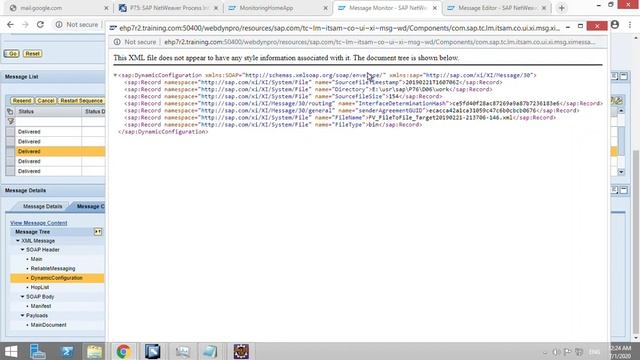Image resolution: width=640 pixels, height=360 pixels.
Task: Switch to the Message Editor browser tab
Action: [496, 8]
